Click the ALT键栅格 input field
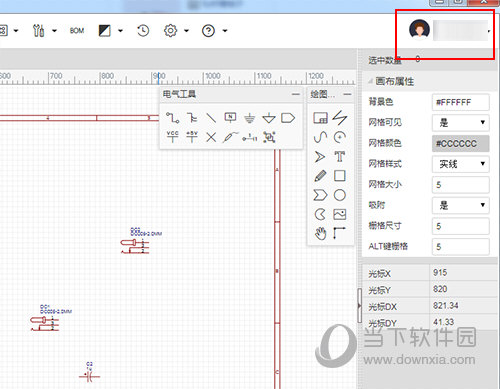500x389 pixels. (461, 247)
